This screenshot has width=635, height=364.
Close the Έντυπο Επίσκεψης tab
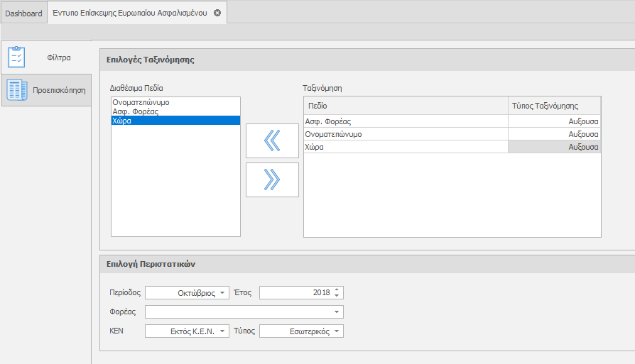pos(217,13)
